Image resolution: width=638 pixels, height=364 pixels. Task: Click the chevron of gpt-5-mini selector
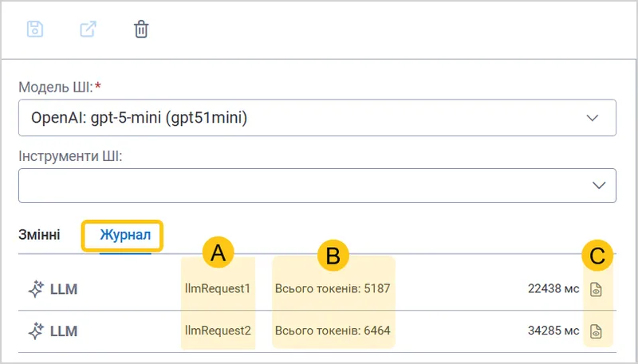click(x=593, y=118)
